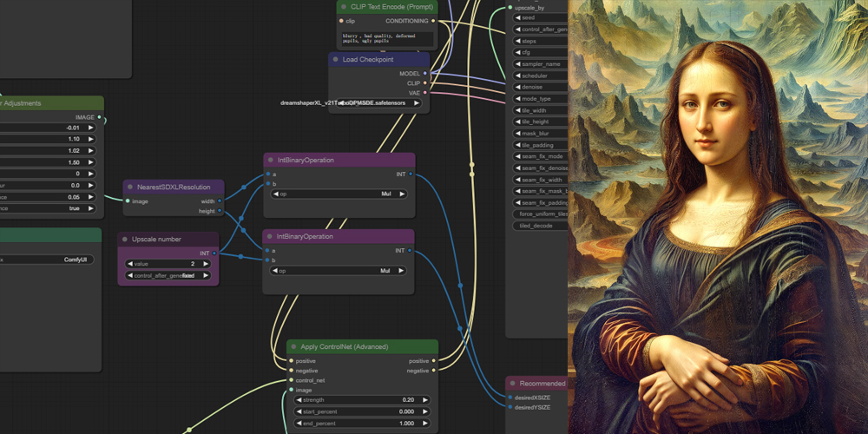The height and width of the screenshot is (434, 868).
Task: Open the sampler_name combo box
Action: pos(540,64)
